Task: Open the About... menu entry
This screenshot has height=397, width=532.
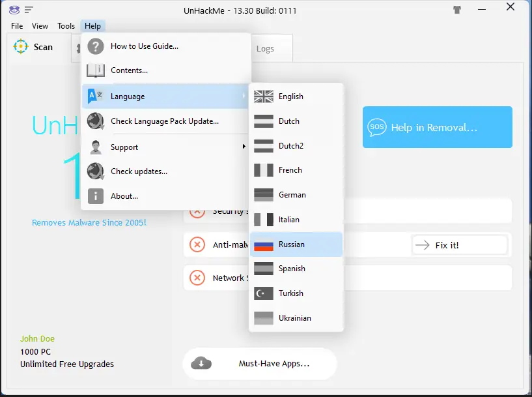Action: pyautogui.click(x=166, y=196)
